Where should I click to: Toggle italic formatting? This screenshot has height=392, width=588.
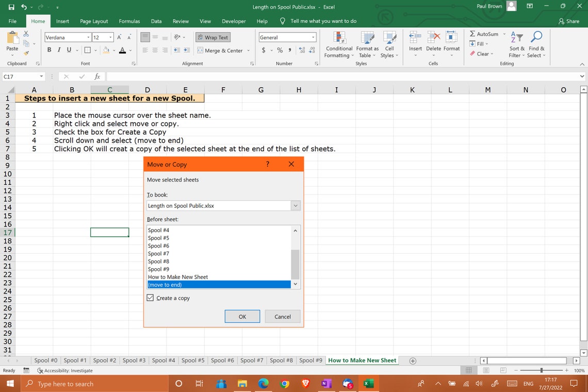(x=59, y=50)
